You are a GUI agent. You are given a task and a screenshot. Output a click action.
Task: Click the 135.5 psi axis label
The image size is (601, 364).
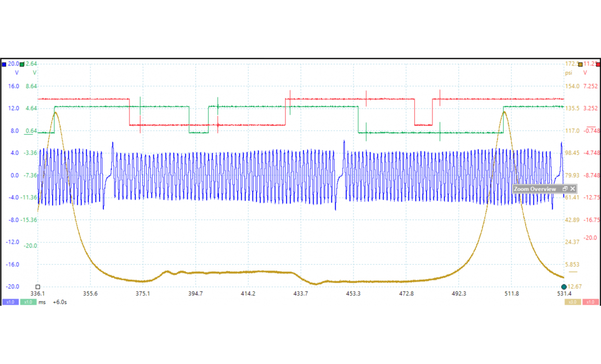click(572, 109)
